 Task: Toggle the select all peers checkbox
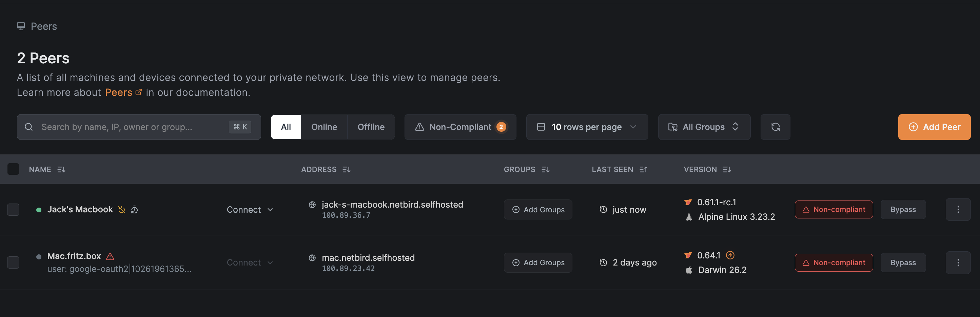click(x=13, y=169)
